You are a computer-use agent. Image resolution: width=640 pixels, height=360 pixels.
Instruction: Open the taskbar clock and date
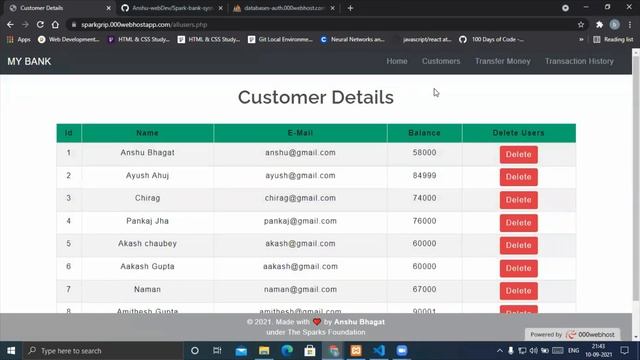tap(599, 351)
